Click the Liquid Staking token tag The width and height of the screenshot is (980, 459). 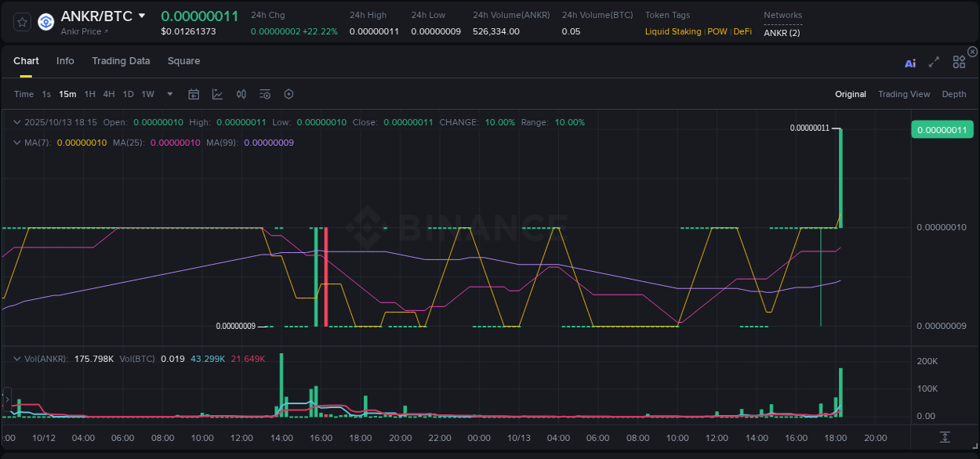click(x=673, y=31)
